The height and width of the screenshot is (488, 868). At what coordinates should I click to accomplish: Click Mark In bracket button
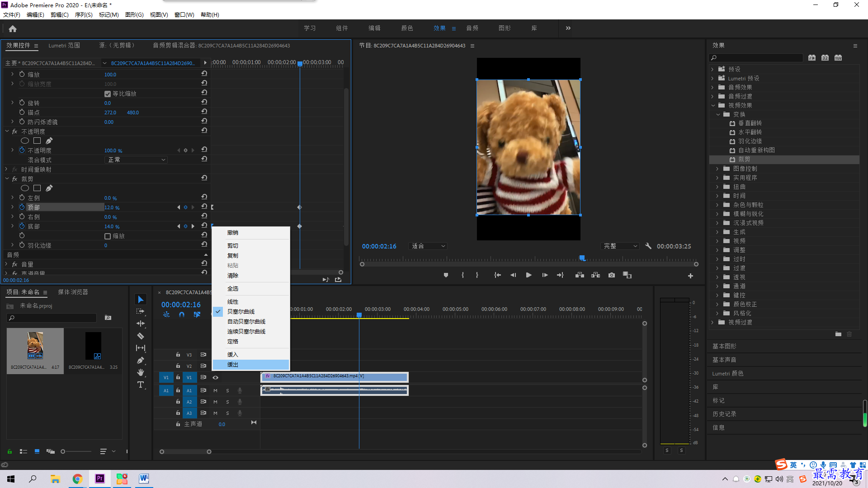pyautogui.click(x=462, y=275)
